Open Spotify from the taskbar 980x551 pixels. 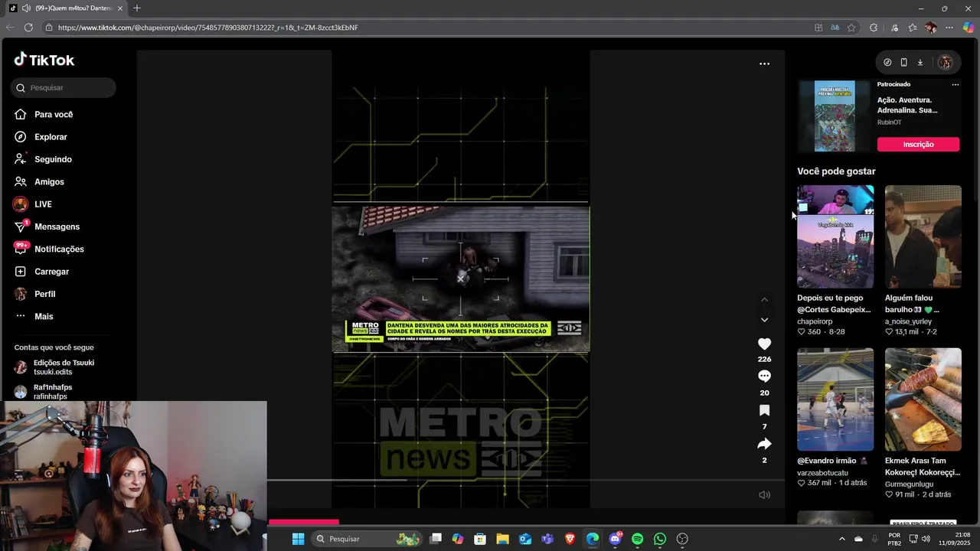coord(638,539)
